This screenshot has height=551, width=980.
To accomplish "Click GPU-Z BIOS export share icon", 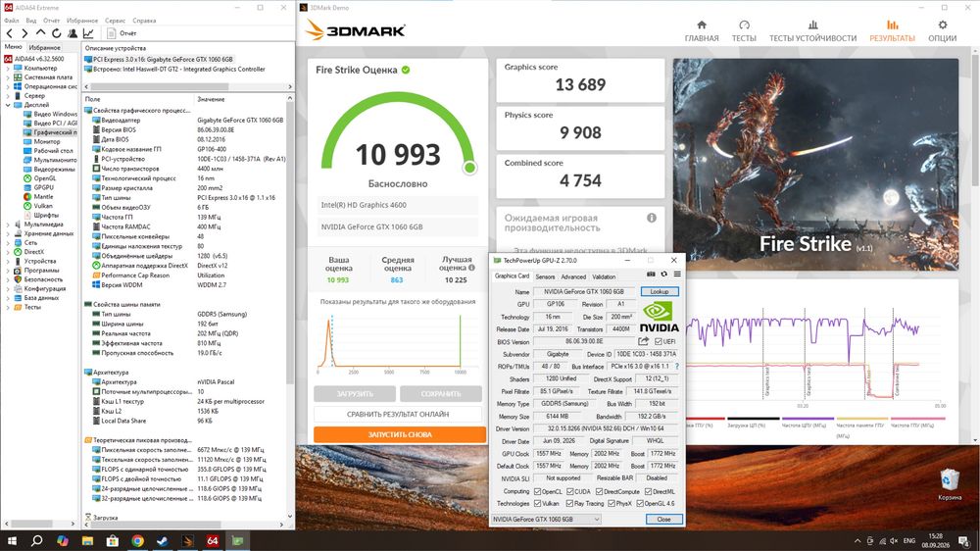I will (x=643, y=341).
